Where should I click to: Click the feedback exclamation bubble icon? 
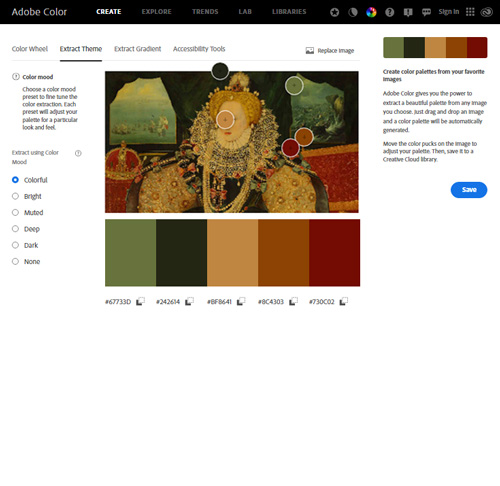[x=408, y=12]
